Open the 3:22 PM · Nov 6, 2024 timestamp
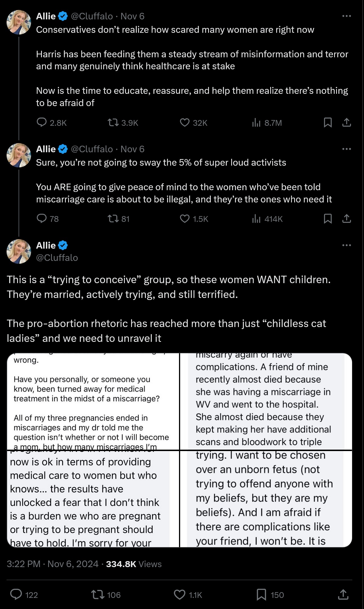Screen dimensions: 364x609 52,564
